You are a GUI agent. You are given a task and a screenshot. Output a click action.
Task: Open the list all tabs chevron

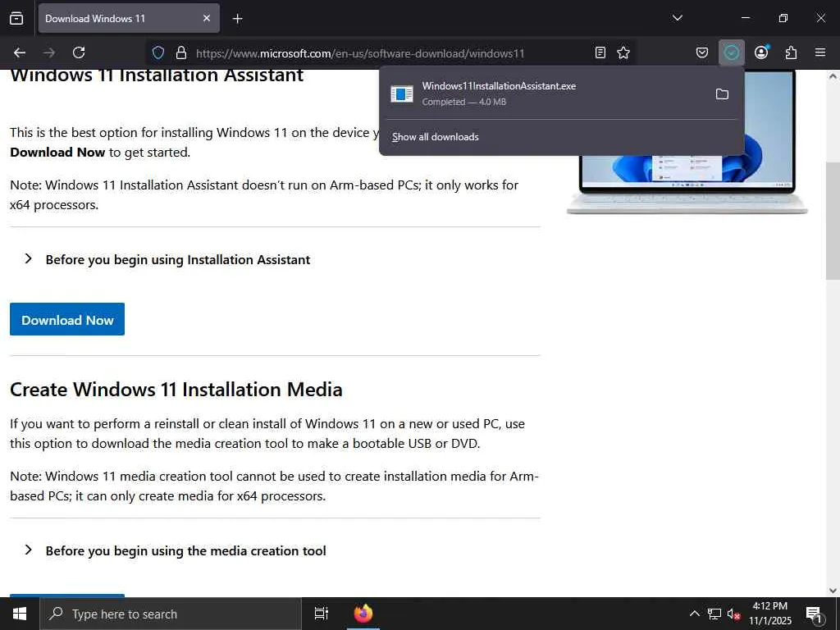[x=677, y=18]
